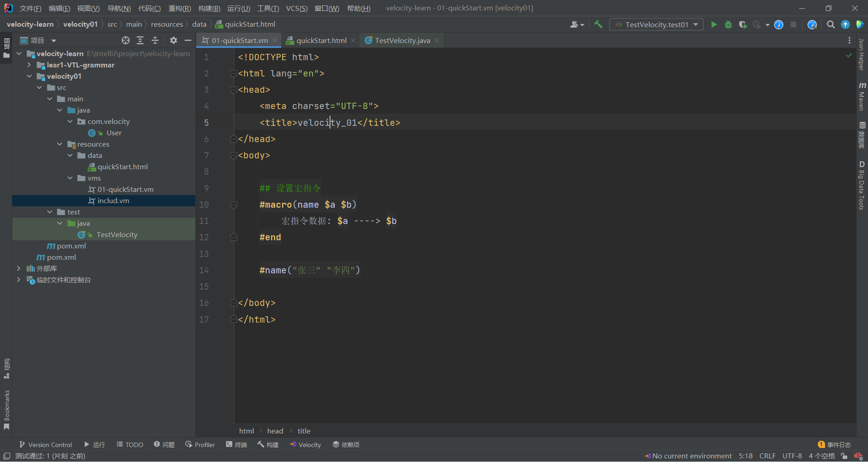Click the error indicator icon in status bar
Viewport: 868px width, 462px height.
tap(858, 456)
